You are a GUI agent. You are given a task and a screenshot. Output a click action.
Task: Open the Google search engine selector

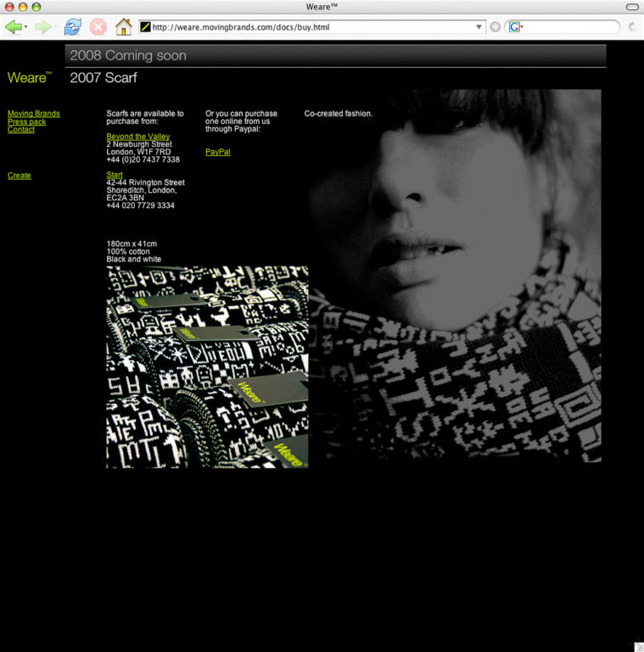coord(516,27)
